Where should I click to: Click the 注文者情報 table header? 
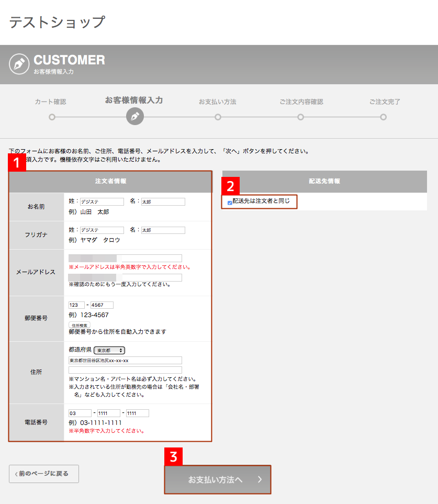pos(110,181)
